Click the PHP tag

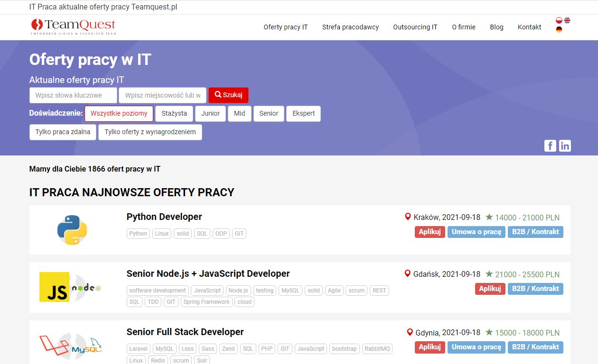267,349
